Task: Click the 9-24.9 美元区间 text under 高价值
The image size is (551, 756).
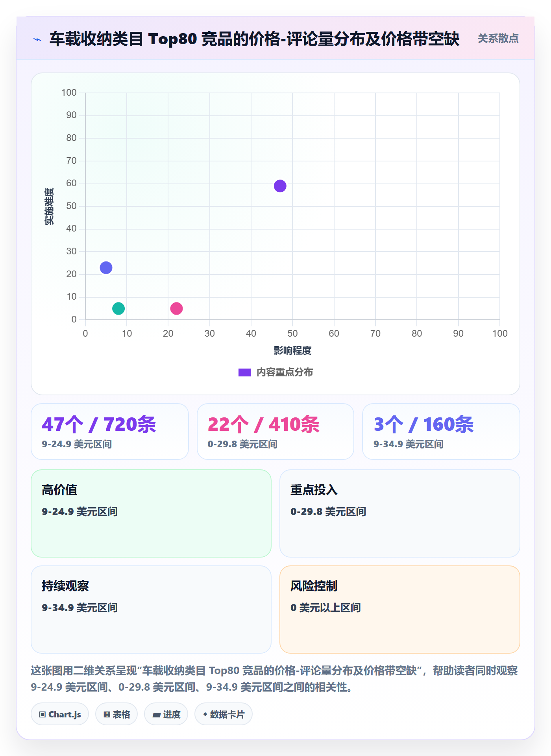Action: click(x=80, y=511)
